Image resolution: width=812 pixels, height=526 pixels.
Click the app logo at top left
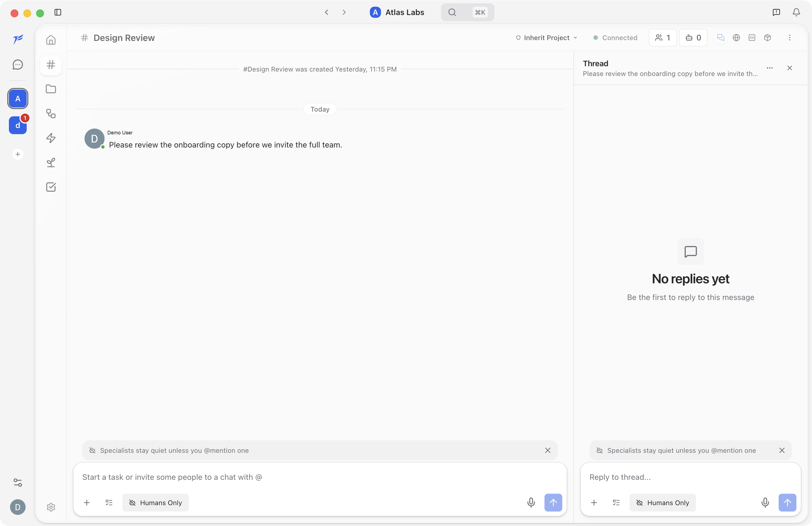(x=18, y=39)
